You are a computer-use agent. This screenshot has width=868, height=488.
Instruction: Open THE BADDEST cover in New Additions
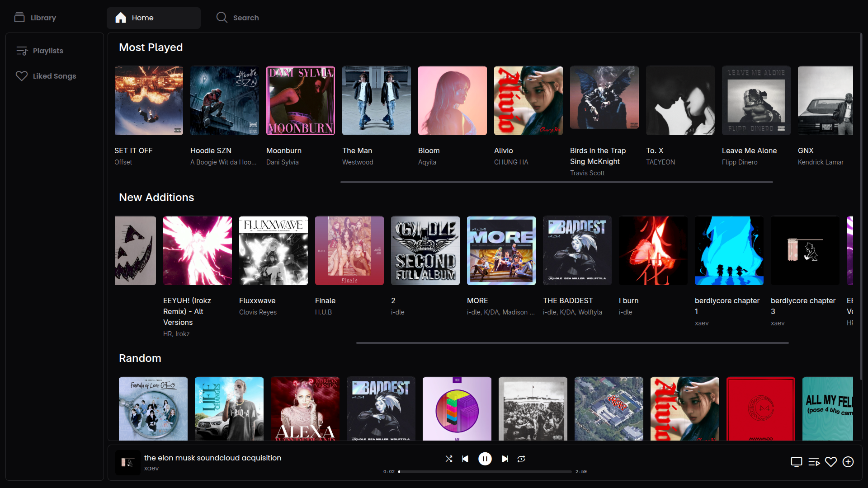click(577, 251)
